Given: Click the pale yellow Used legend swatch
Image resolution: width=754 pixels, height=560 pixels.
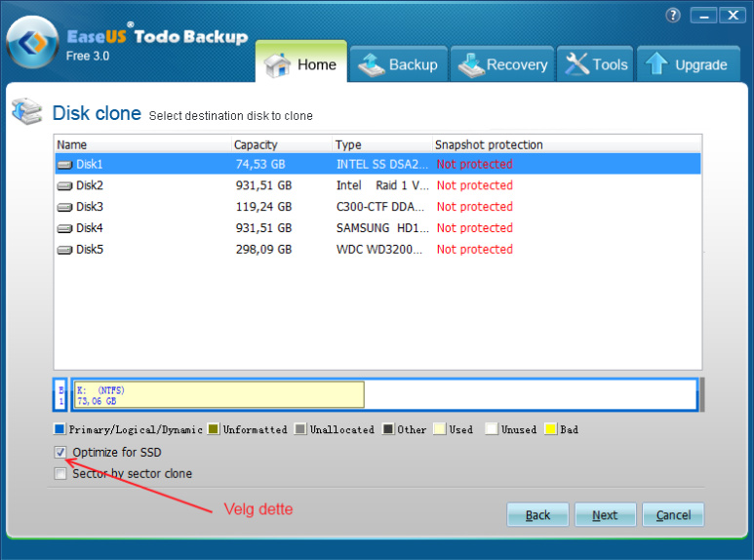Looking at the screenshot, I should (x=440, y=429).
